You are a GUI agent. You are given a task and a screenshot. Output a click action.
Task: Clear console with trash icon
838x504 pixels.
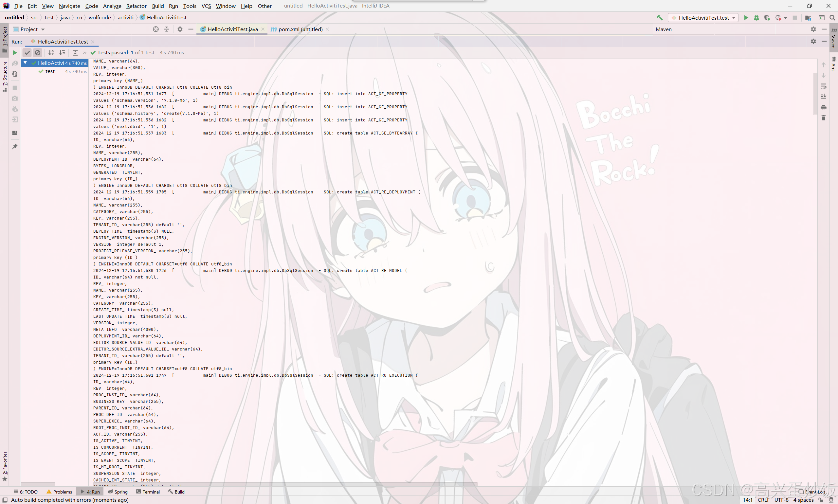tap(823, 118)
